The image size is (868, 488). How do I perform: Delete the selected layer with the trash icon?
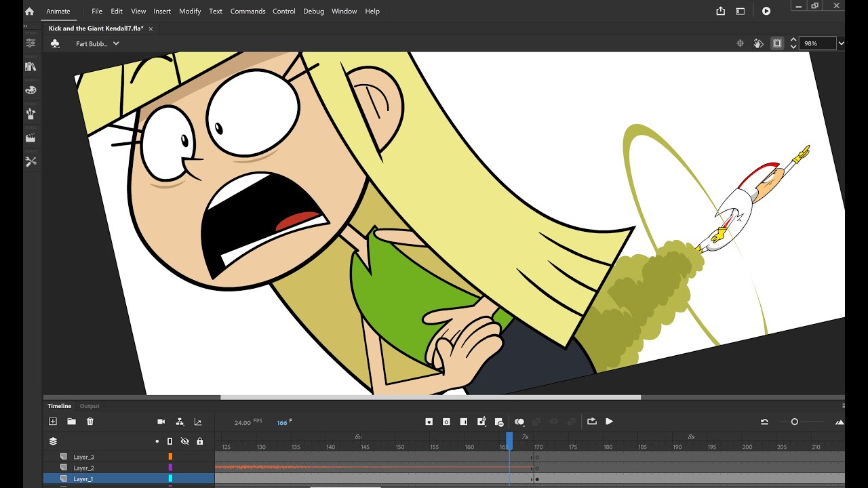pyautogui.click(x=90, y=422)
